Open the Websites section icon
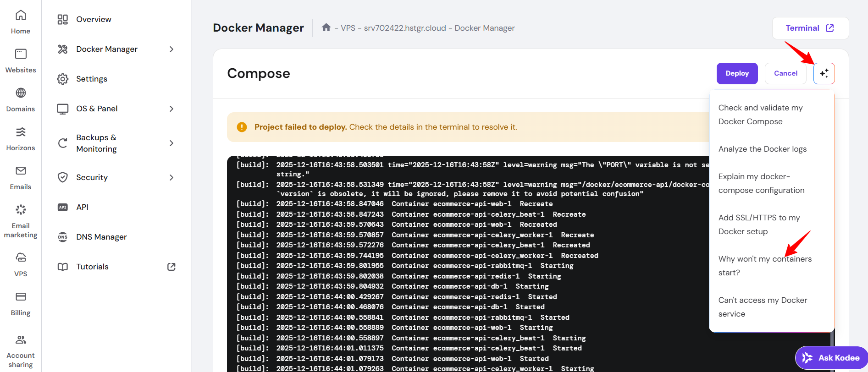Screen dimensions: 868x372 (x=21, y=54)
